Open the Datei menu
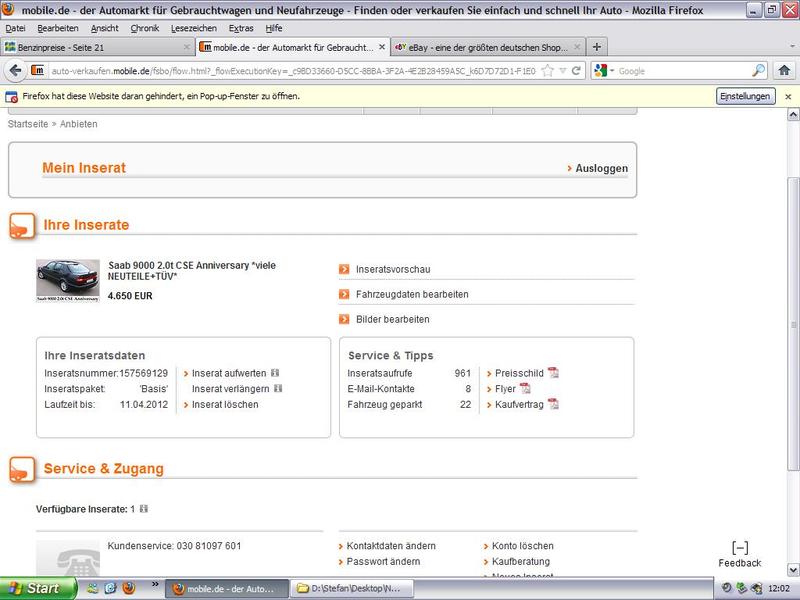Image resolution: width=800 pixels, height=600 pixels. pos(15,29)
